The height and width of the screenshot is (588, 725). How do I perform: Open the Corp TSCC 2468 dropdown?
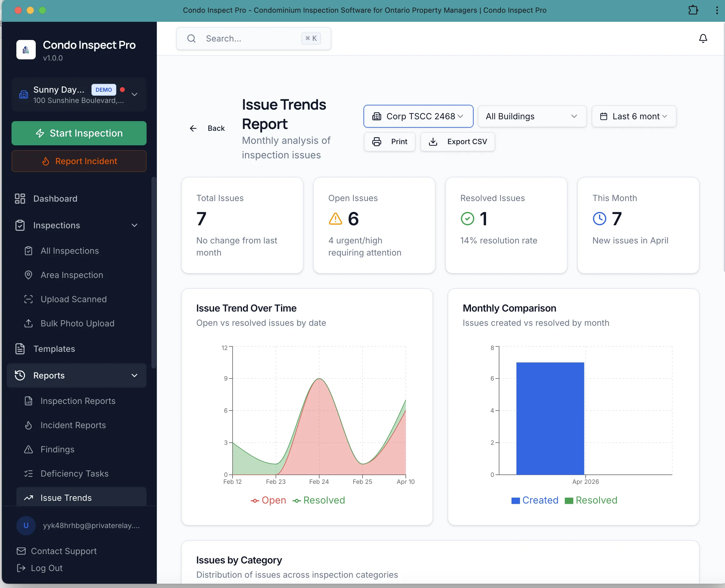coord(418,116)
